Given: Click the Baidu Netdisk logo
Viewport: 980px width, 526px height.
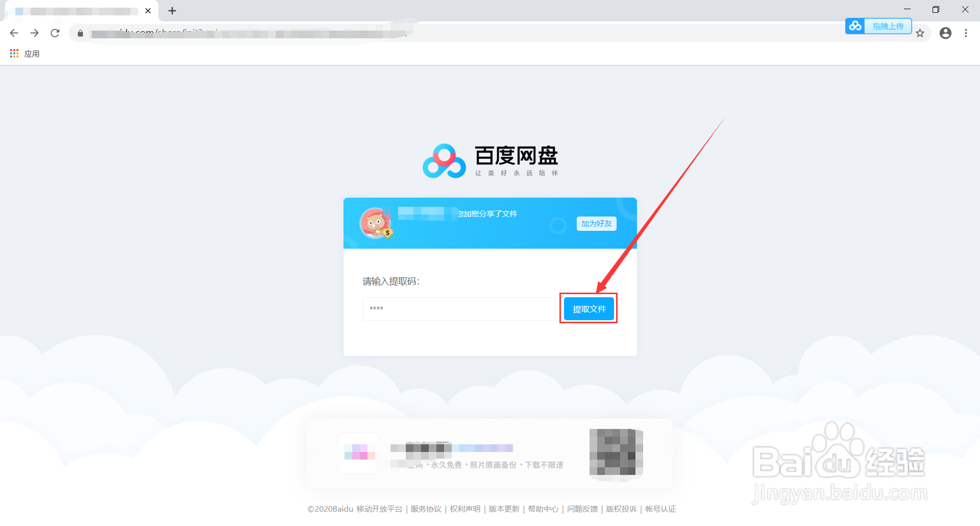Looking at the screenshot, I should pos(445,160).
